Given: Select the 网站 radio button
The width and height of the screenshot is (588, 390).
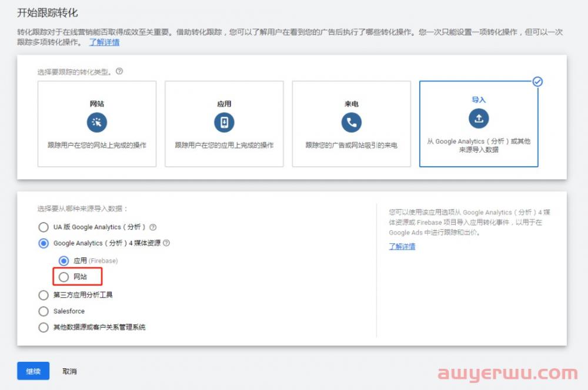Looking at the screenshot, I should 64,276.
